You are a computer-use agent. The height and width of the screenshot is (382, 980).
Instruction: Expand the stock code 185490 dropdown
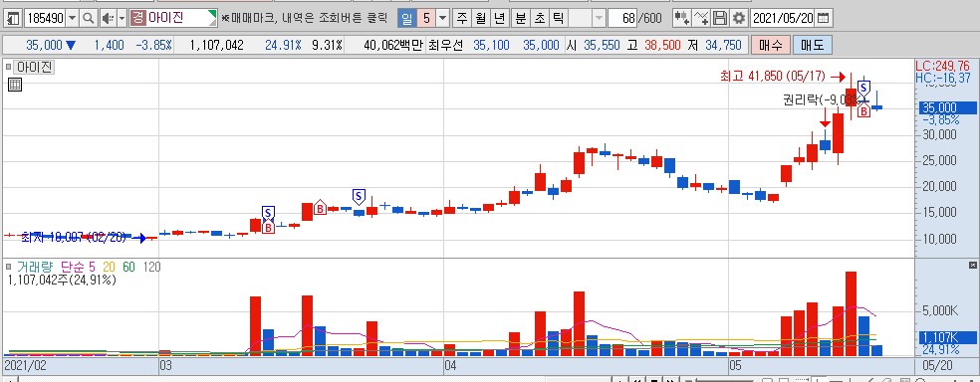pyautogui.click(x=72, y=18)
